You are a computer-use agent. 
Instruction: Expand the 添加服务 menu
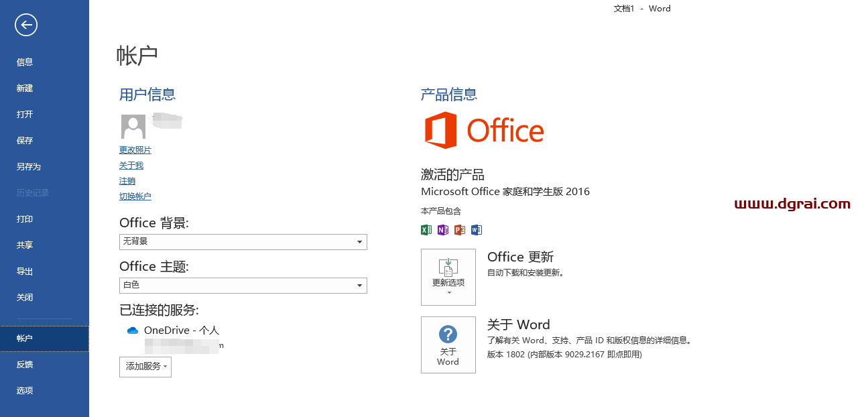tap(145, 367)
